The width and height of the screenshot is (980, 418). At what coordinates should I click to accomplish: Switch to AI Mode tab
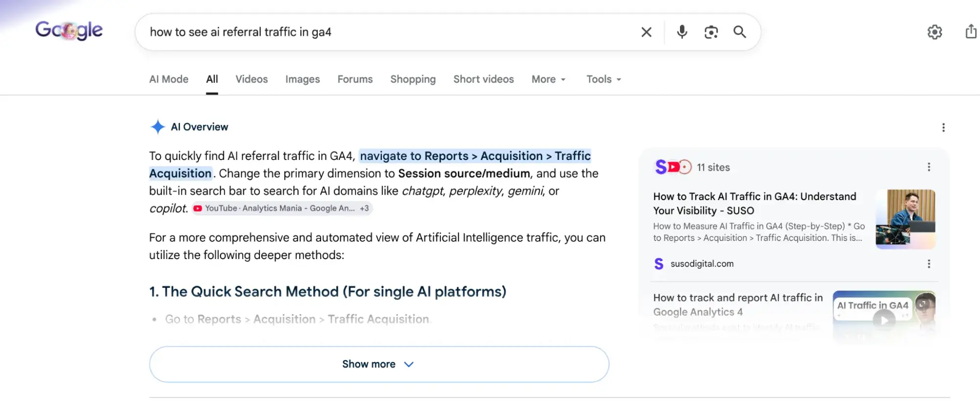(169, 79)
